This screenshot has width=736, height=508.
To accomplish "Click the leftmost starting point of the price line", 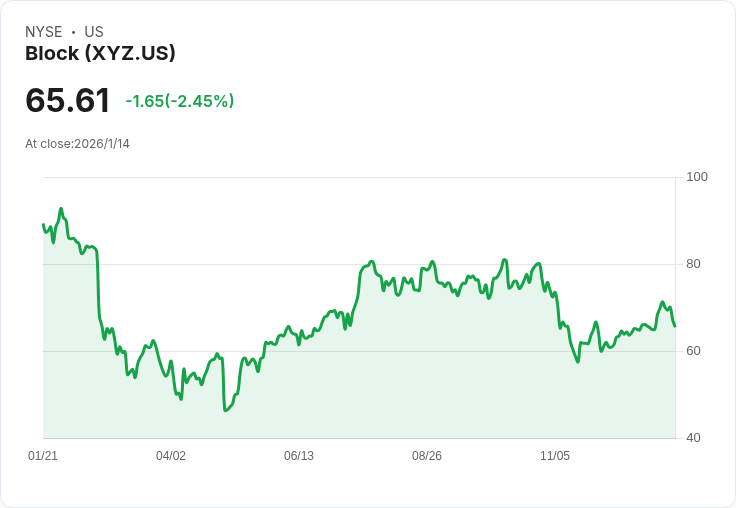I will point(43,224).
